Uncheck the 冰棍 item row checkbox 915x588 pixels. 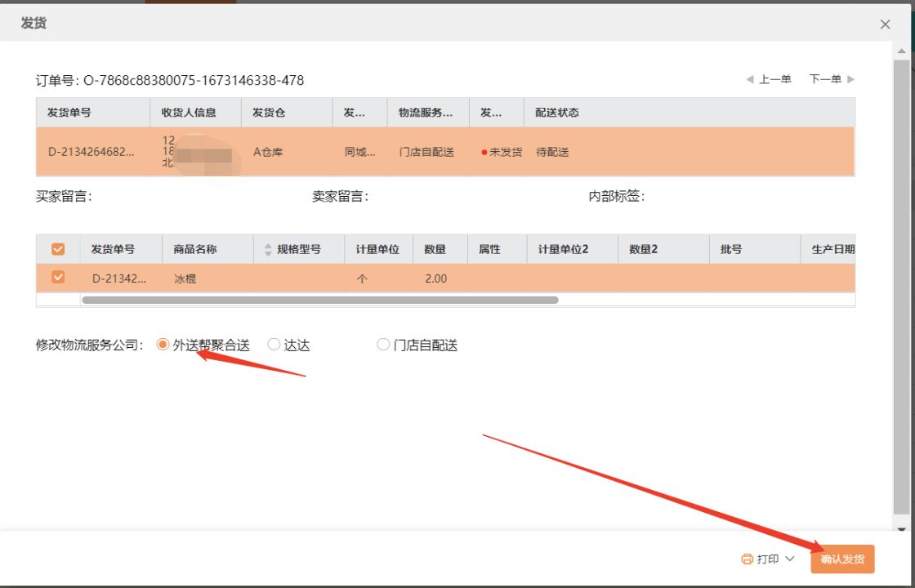[58, 278]
